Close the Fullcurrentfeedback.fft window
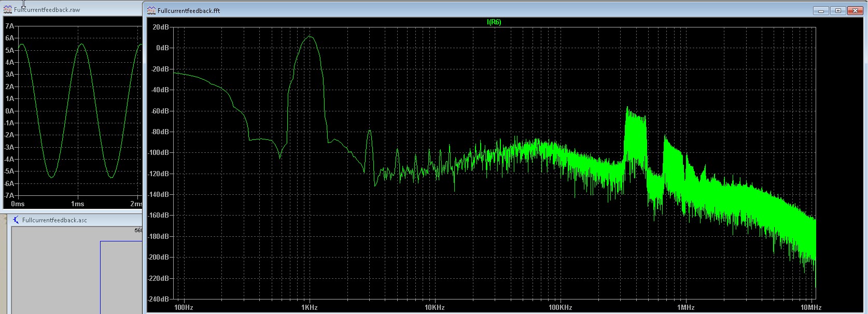The height and width of the screenshot is (314, 868). pyautogui.click(x=855, y=10)
